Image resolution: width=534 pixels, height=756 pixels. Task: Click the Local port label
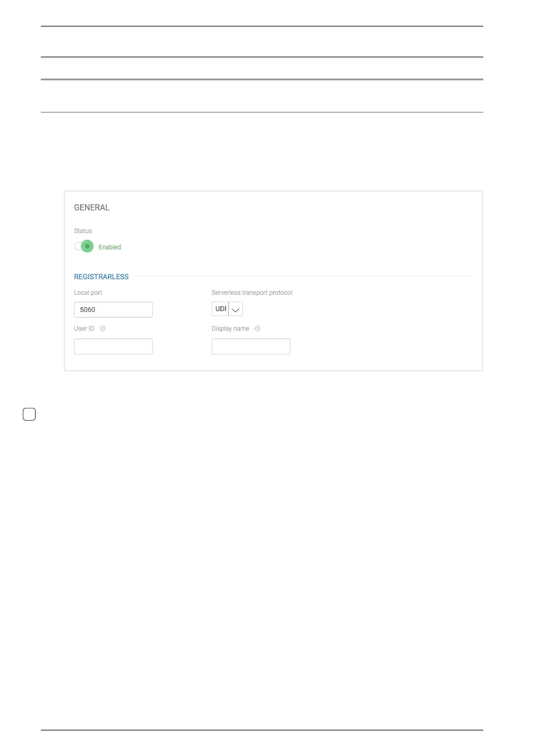(88, 293)
